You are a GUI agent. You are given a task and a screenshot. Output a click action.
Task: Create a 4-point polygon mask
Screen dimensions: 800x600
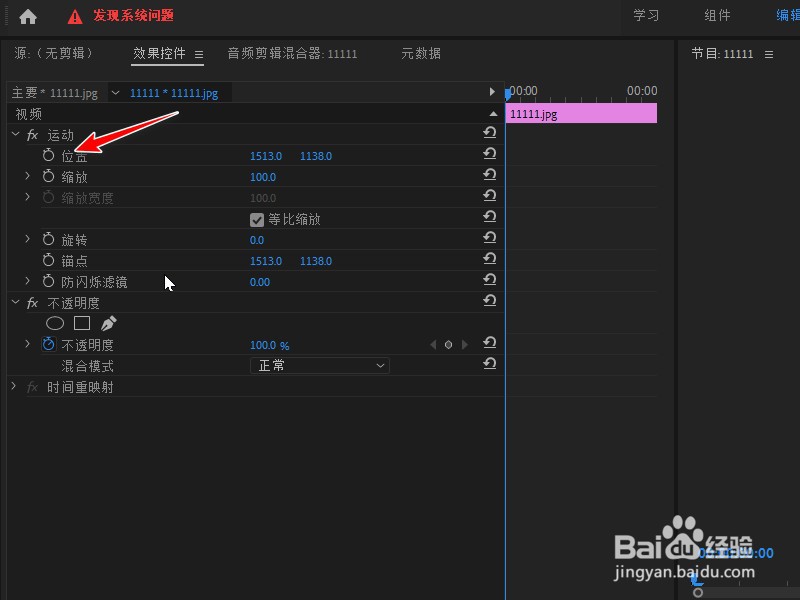tap(82, 323)
